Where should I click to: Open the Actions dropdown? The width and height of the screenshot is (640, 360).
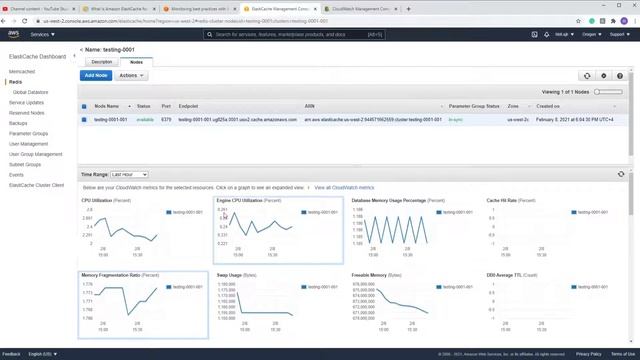tap(131, 76)
